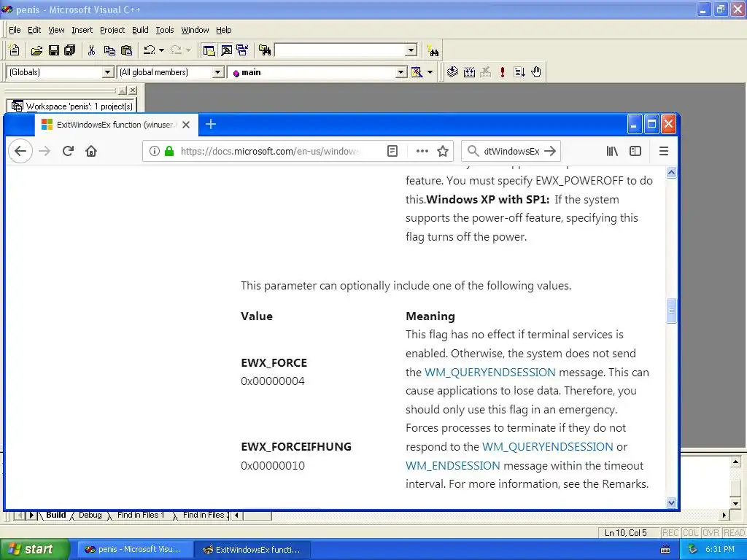Open the Help menu
This screenshot has height=560, width=747.
[x=223, y=30]
